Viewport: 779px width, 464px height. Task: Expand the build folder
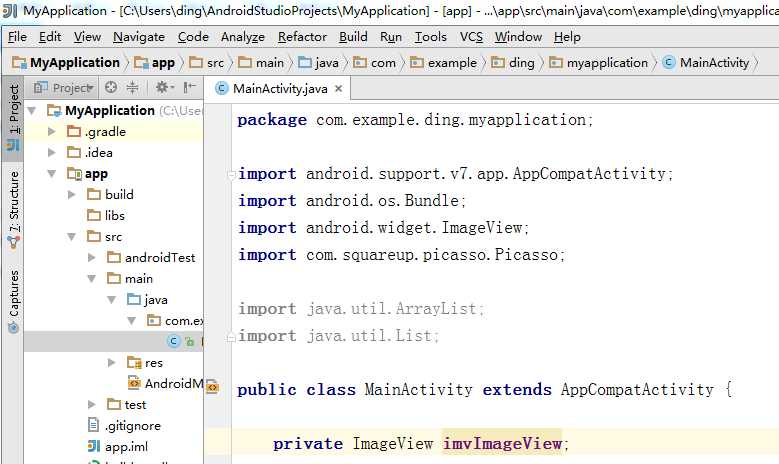pyautogui.click(x=71, y=194)
